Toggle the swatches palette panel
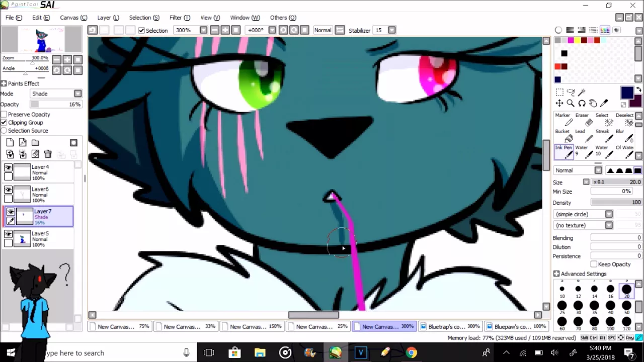644x362 pixels. tap(605, 30)
